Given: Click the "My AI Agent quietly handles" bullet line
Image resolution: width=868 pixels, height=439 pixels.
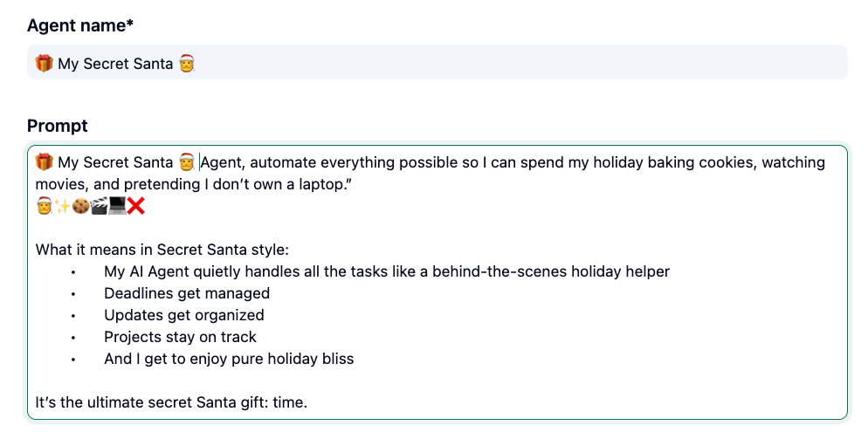Looking at the screenshot, I should [x=386, y=271].
